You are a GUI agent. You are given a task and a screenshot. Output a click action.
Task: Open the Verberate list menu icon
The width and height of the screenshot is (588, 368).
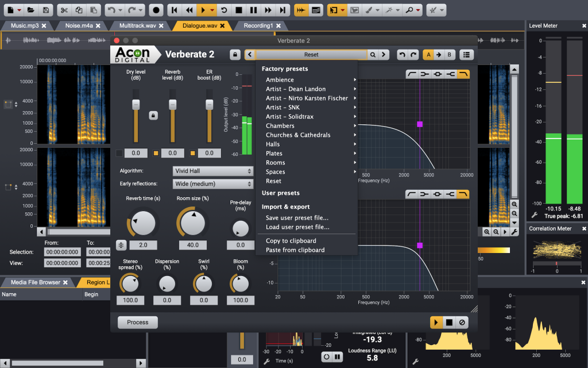466,55
